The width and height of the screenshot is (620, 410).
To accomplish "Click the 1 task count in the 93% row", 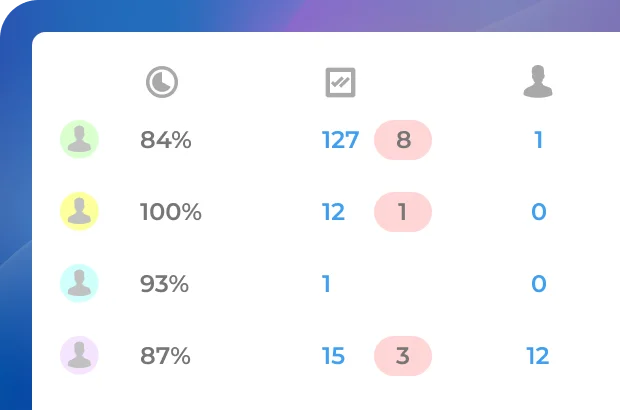I will click(x=327, y=284).
